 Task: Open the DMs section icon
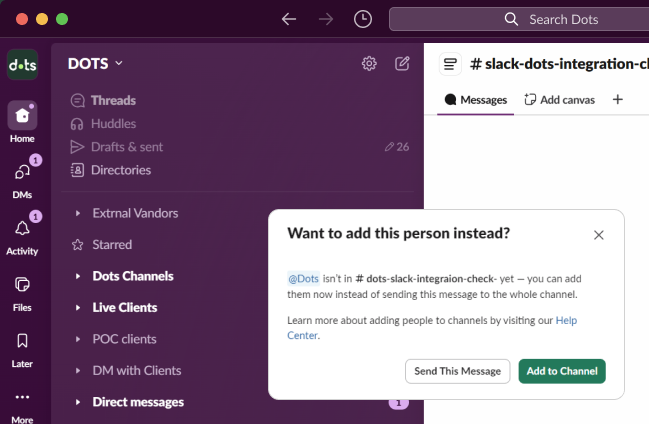click(x=22, y=172)
